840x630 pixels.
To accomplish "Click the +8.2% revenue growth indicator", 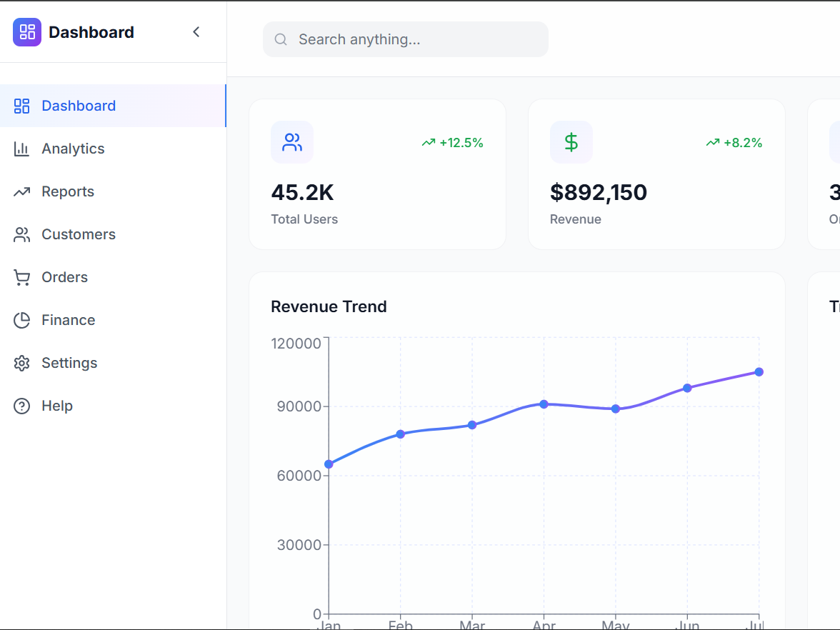I will 734,142.
